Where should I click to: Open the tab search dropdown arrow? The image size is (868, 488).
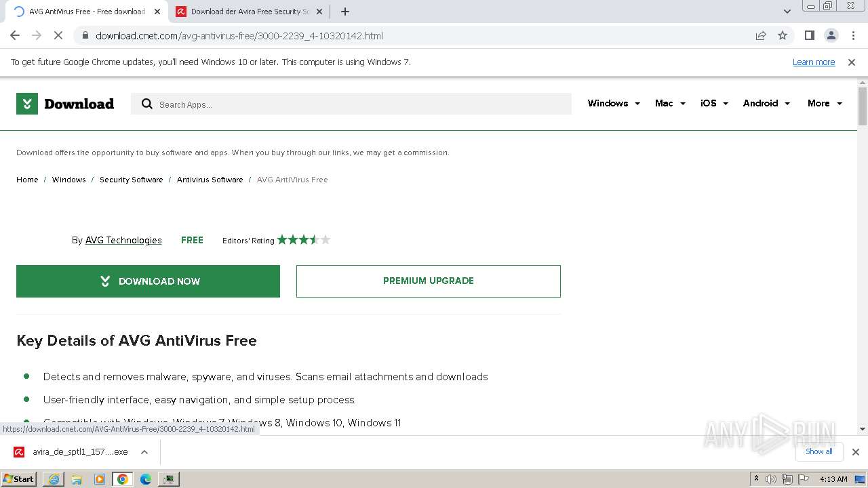point(787,12)
